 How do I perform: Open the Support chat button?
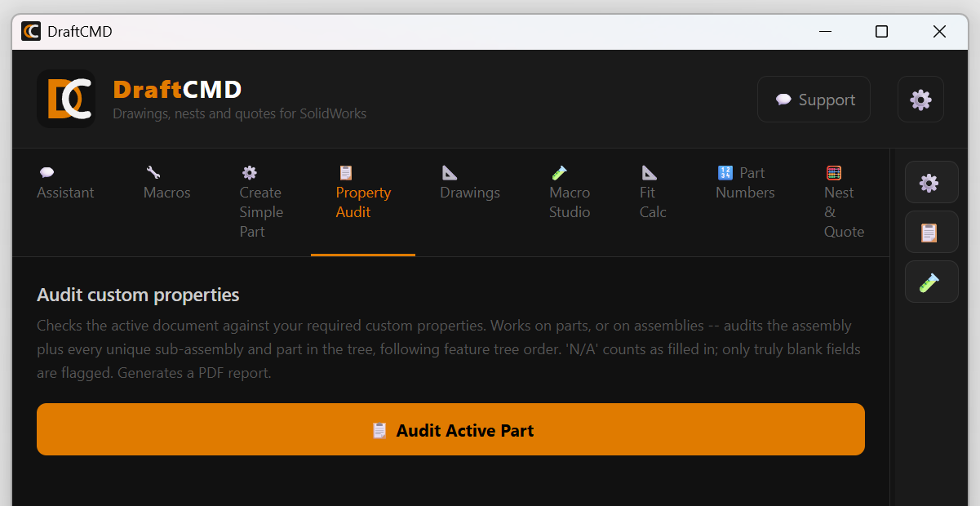pyautogui.click(x=814, y=100)
